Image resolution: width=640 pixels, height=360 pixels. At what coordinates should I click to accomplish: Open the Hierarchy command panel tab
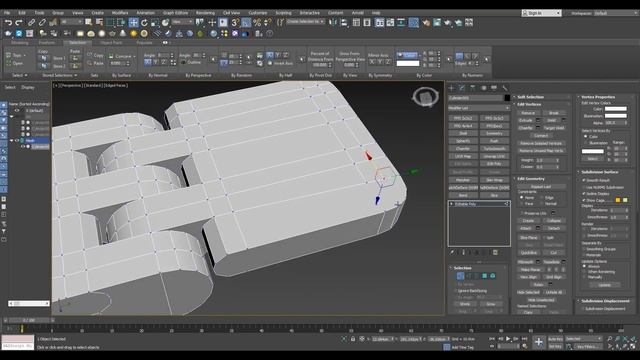473,88
